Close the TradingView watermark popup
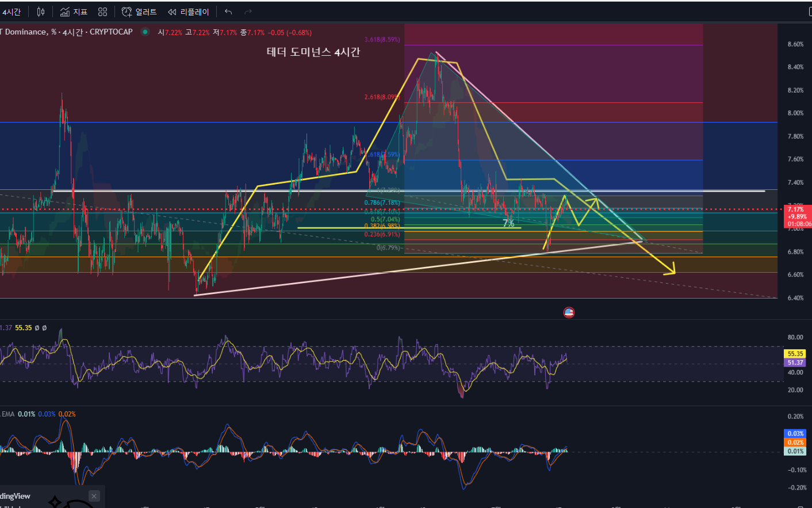This screenshot has height=508, width=812. point(94,496)
